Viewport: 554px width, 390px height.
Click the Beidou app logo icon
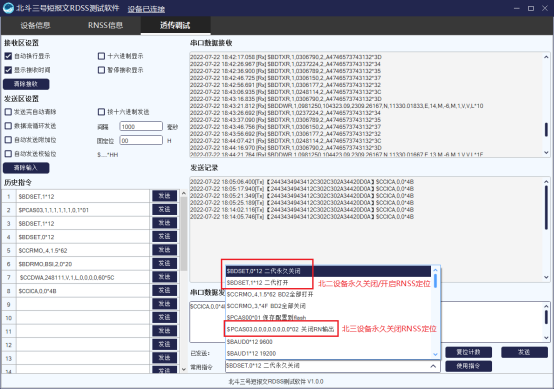point(8,8)
